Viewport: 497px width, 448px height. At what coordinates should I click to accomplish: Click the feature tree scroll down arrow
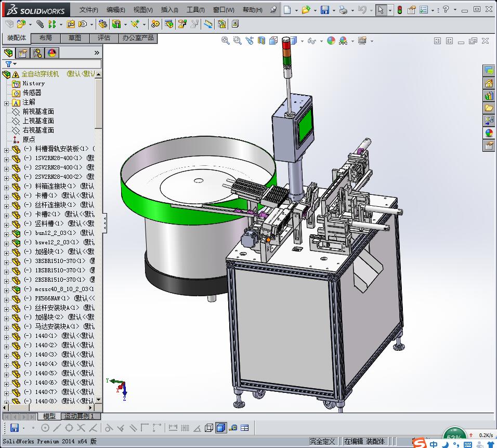pos(98,400)
